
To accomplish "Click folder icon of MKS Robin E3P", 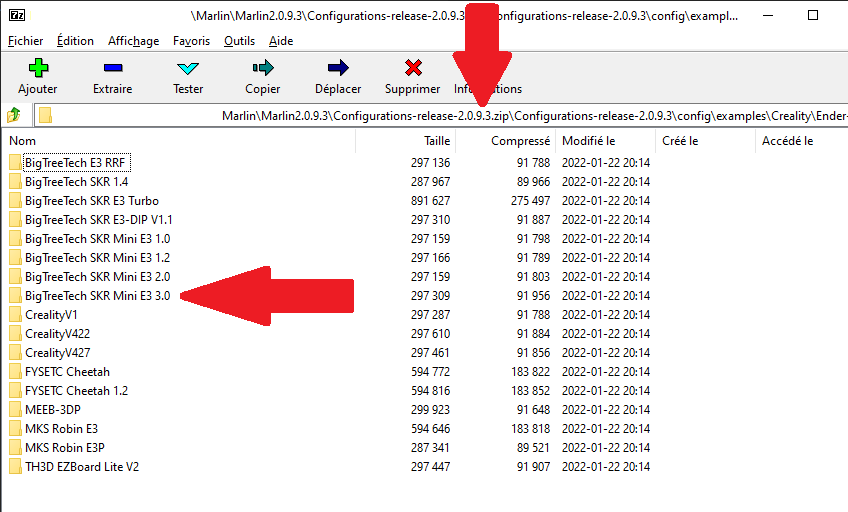I will [x=16, y=448].
